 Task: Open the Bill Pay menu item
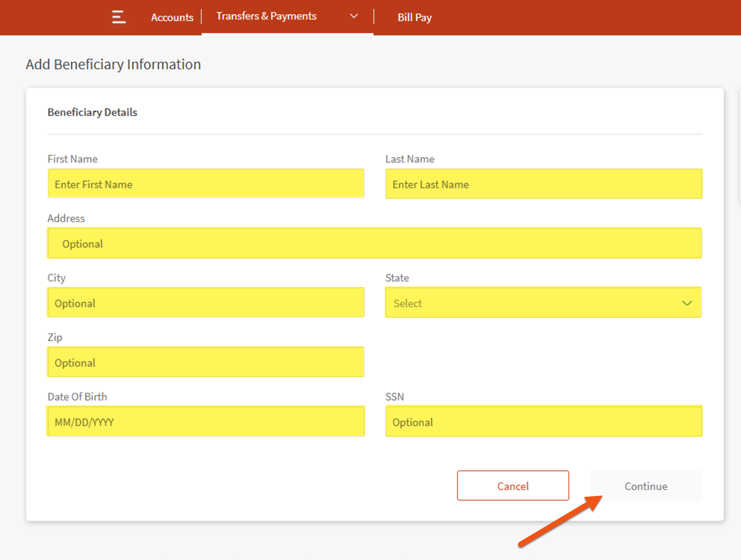414,18
